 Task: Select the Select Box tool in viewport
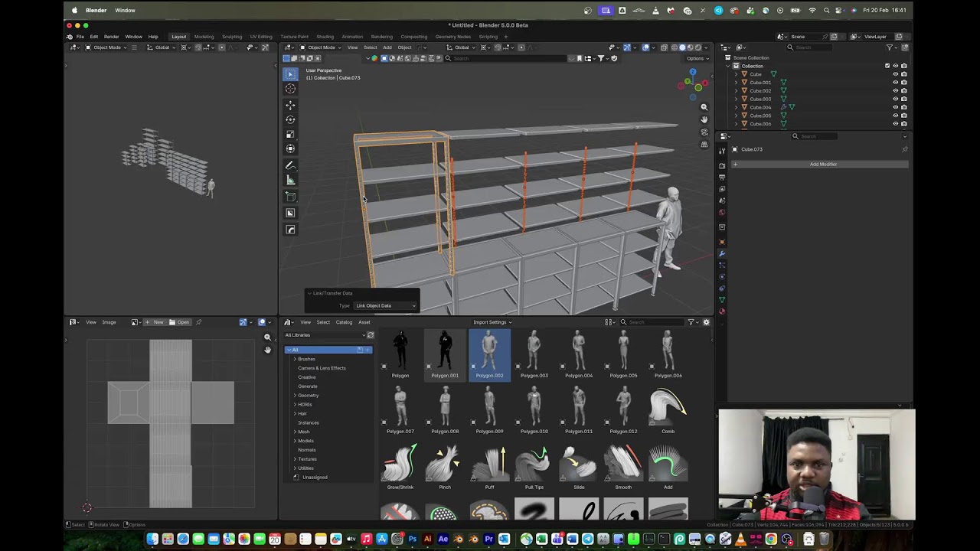pos(290,74)
